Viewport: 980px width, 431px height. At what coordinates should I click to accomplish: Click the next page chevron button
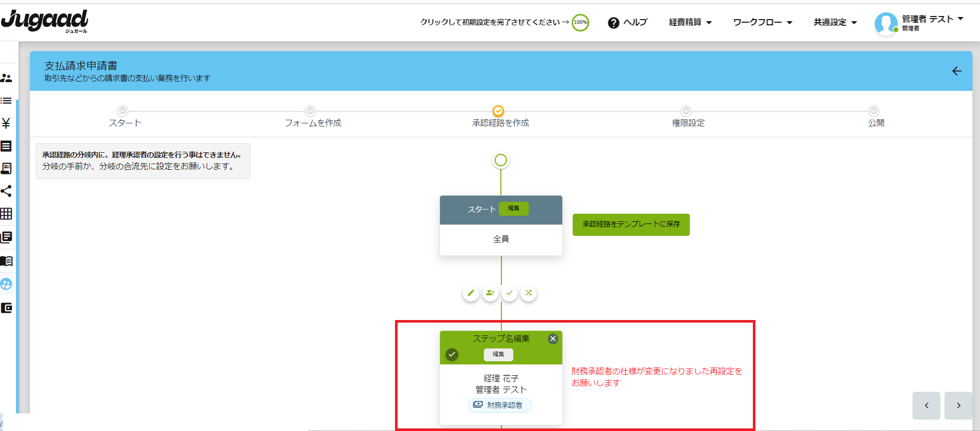[x=958, y=406]
